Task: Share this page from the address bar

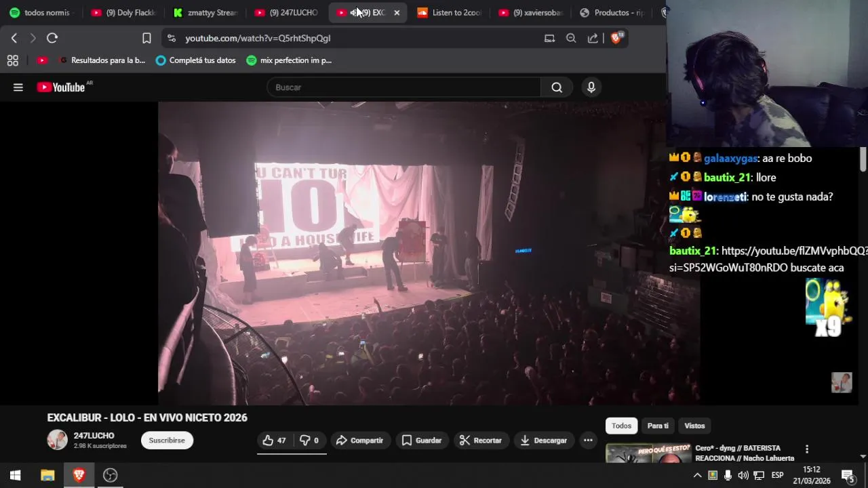Action: (593, 38)
